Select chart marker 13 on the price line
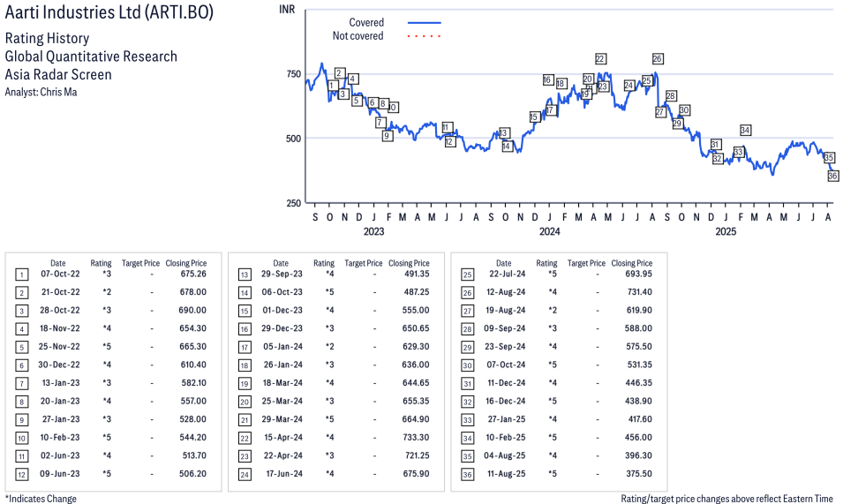Viewport: 843px width, 504px height. pos(504,133)
